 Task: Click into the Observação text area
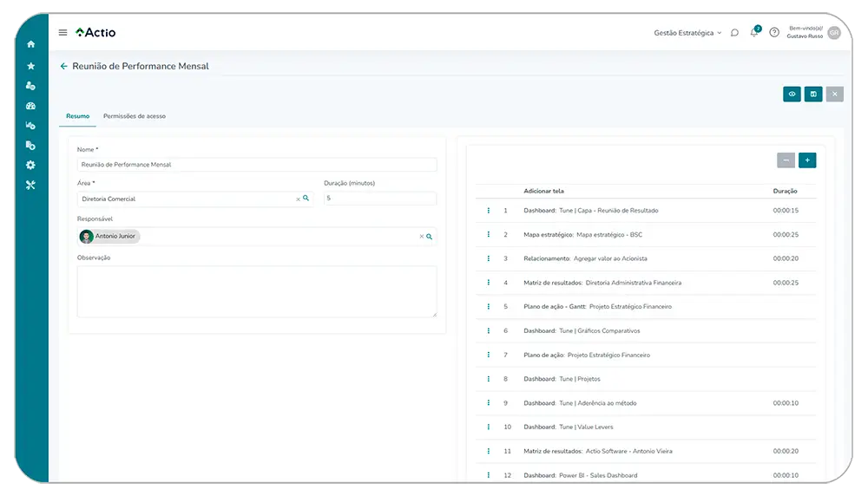point(257,291)
